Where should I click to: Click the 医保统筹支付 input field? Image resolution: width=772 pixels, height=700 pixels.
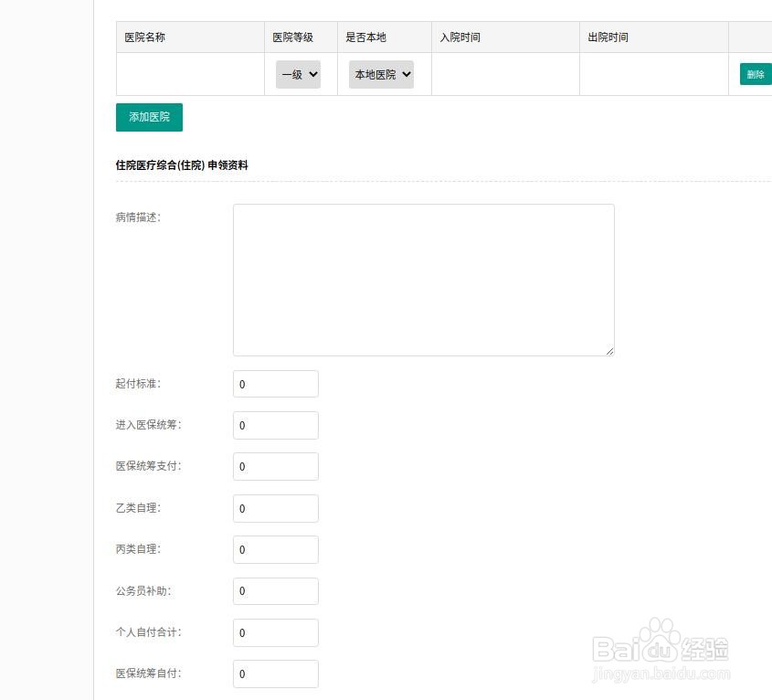pyautogui.click(x=276, y=466)
